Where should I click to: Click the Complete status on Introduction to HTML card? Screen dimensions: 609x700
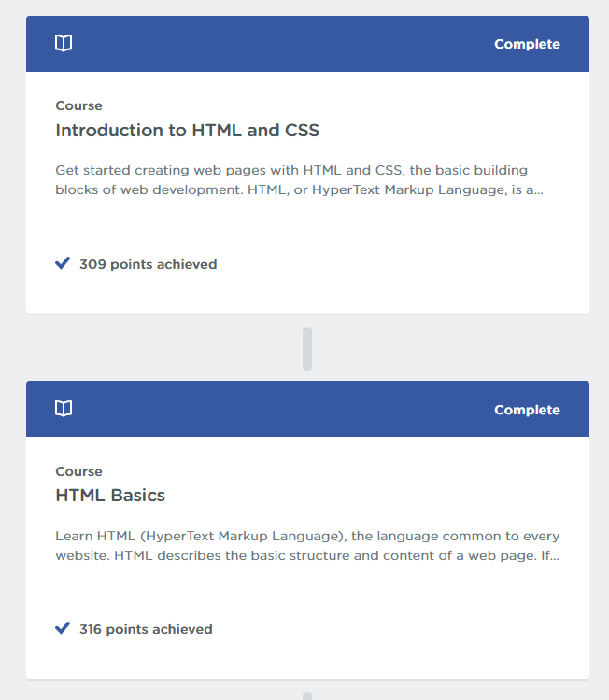coord(527,44)
